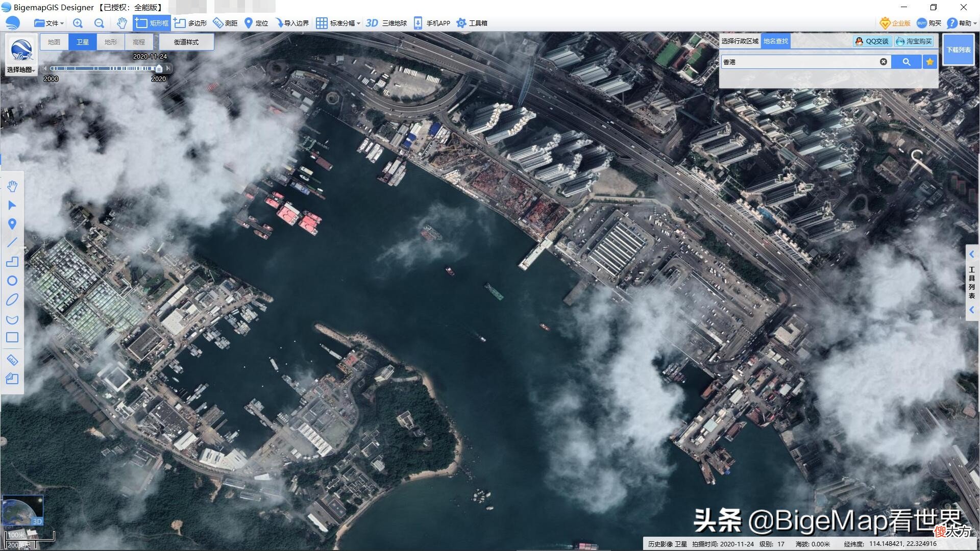Click the 下载列表 download list button
The width and height of the screenshot is (980, 551).
pos(959,49)
